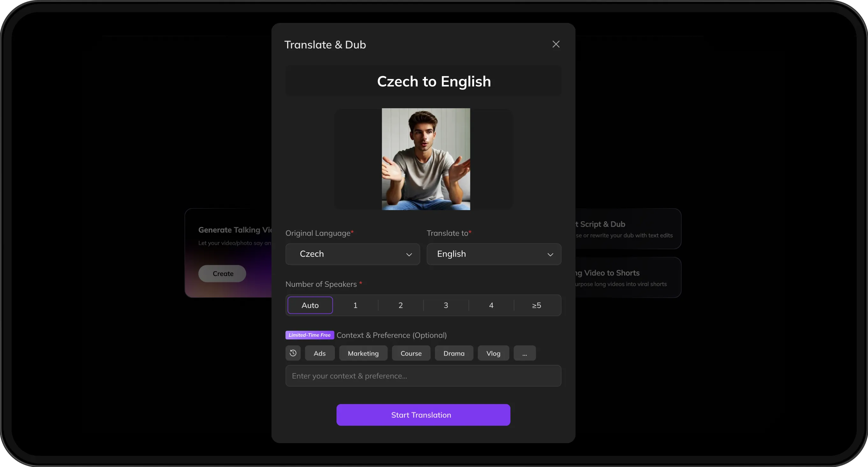Choose the Drama context tag
The height and width of the screenshot is (467, 868).
click(x=453, y=353)
